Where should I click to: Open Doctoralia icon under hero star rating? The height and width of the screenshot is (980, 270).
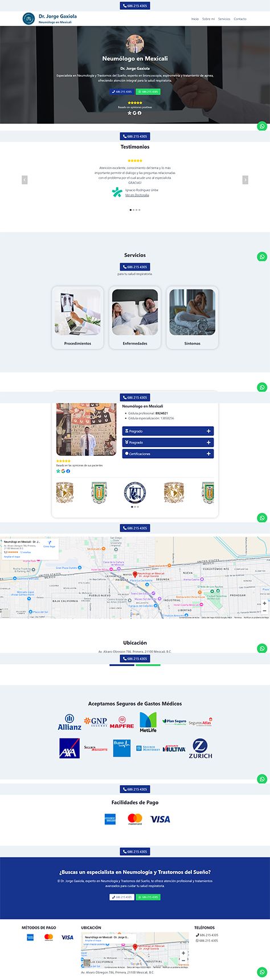pos(129,113)
